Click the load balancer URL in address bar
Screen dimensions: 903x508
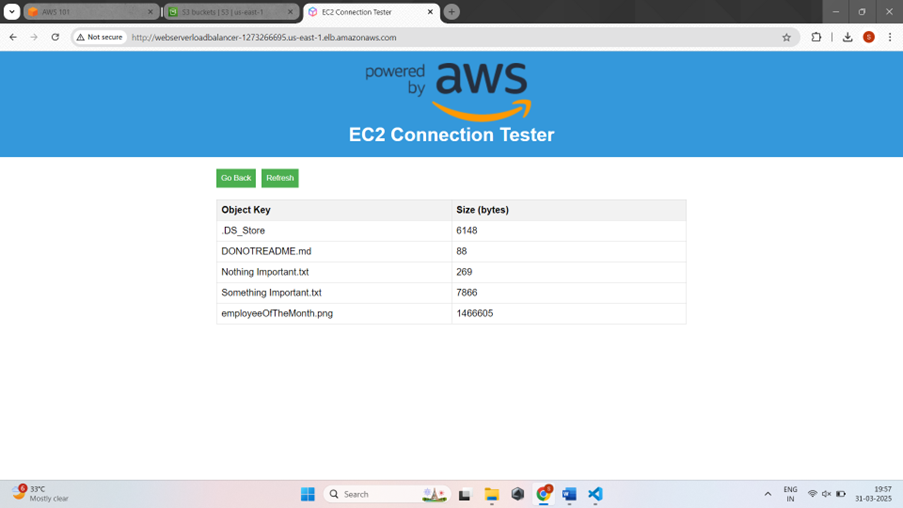264,37
